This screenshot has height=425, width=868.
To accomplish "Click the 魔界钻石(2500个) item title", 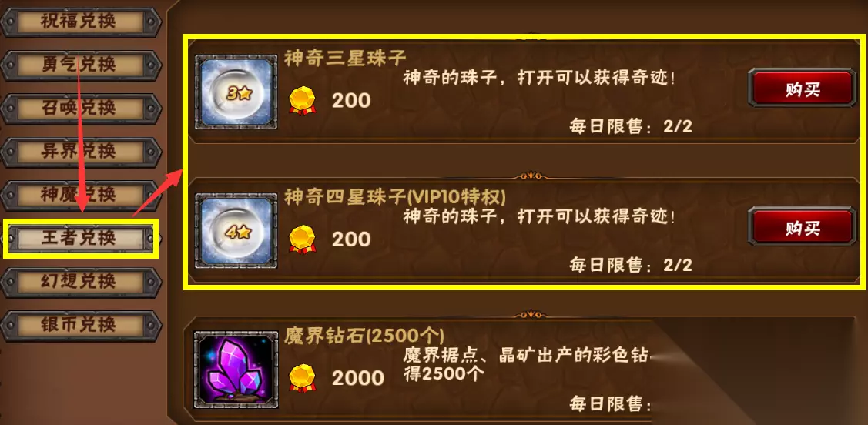I will pos(364,336).
